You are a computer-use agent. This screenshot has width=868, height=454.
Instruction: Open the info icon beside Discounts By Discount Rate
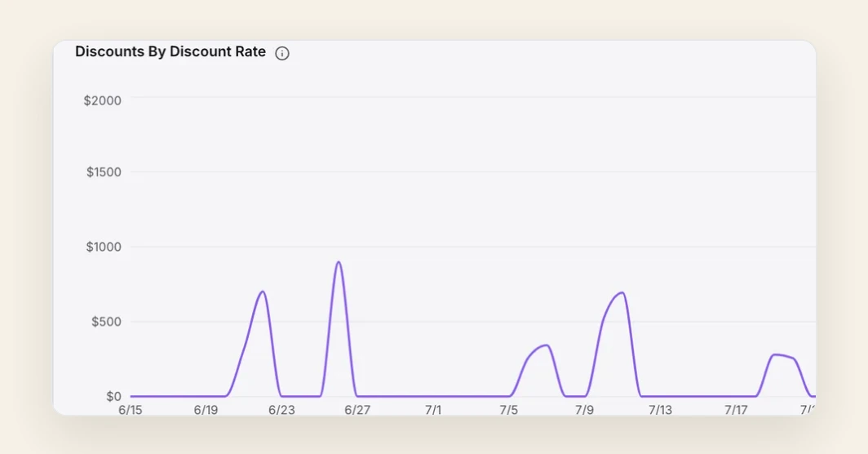(x=282, y=53)
